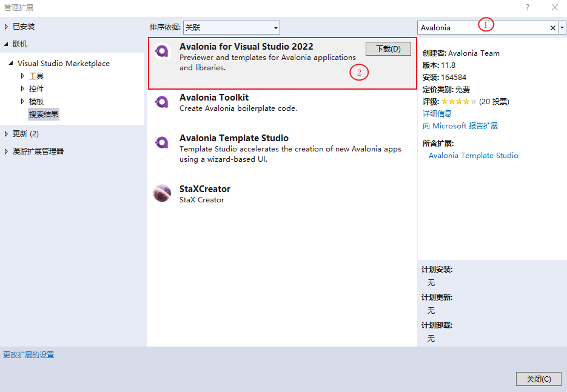Click the rating stars
Image resolution: width=567 pixels, height=392 pixels.
[458, 102]
